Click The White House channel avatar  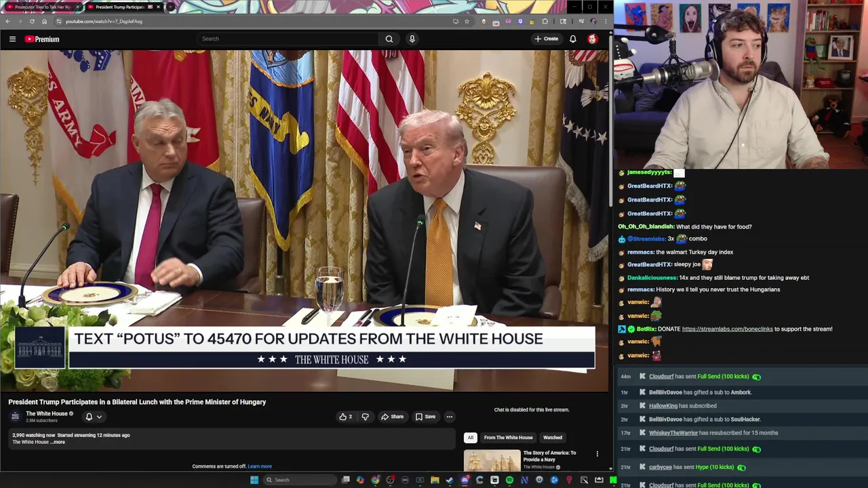click(15, 416)
